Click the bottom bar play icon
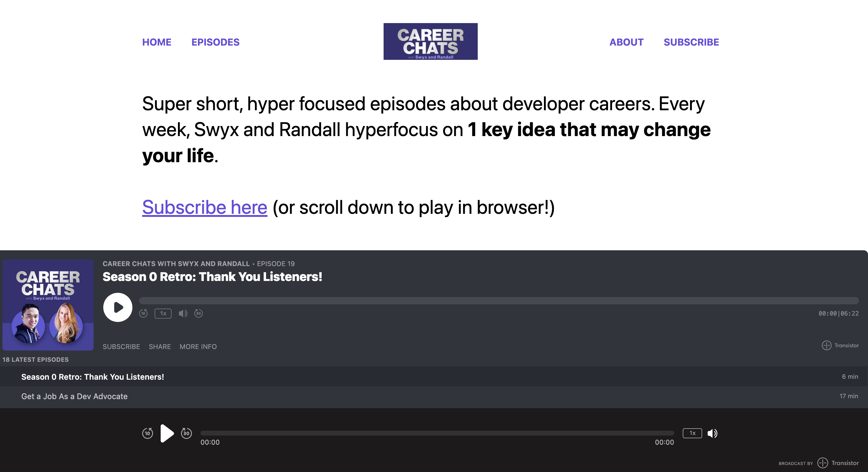 tap(167, 433)
